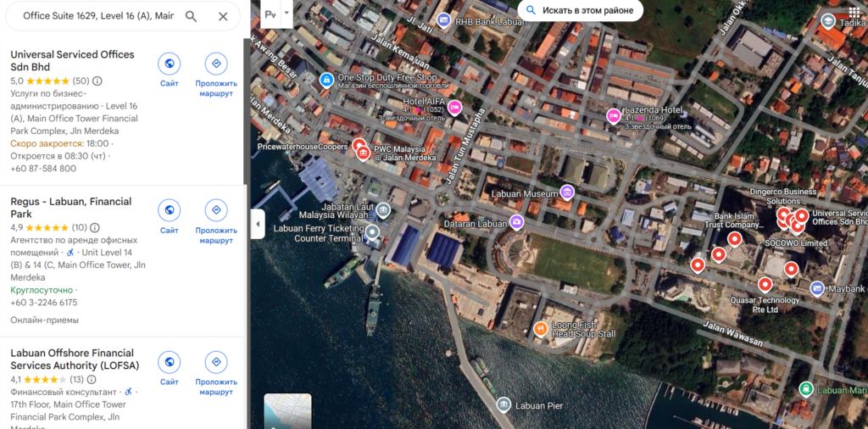Click the Maybank map pin
Viewport: 868px width, 429px height.
[817, 289]
